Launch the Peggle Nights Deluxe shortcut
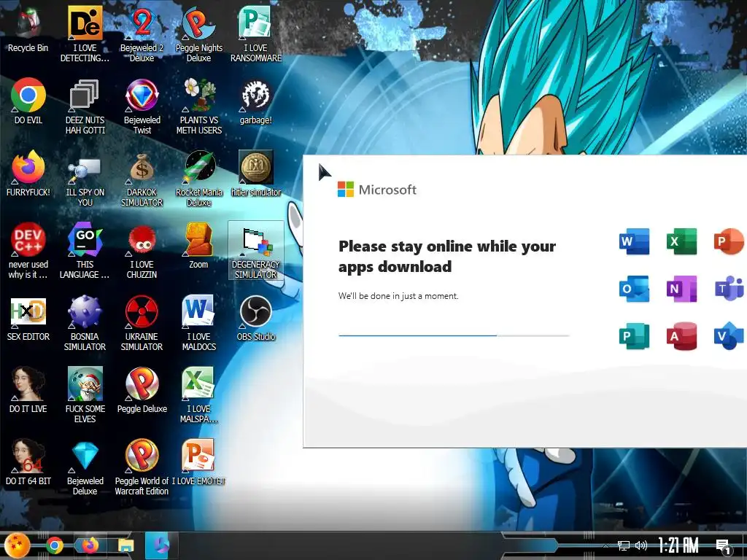The height and width of the screenshot is (560, 747). click(198, 34)
